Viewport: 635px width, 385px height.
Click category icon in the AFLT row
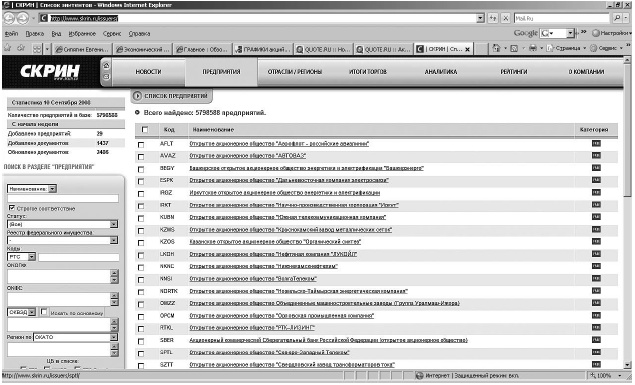pyautogui.click(x=596, y=144)
